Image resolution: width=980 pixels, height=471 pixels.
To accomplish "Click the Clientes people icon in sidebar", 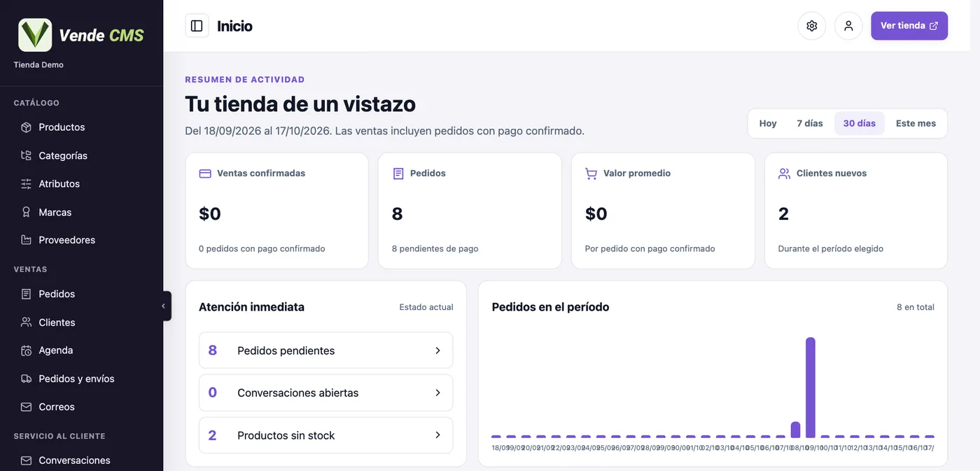I will point(26,323).
